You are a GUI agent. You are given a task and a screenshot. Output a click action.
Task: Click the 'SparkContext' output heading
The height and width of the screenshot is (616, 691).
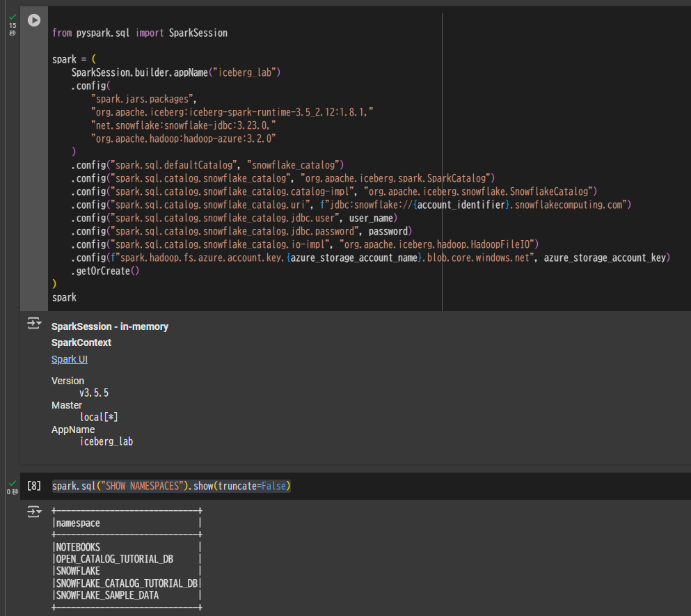click(81, 342)
